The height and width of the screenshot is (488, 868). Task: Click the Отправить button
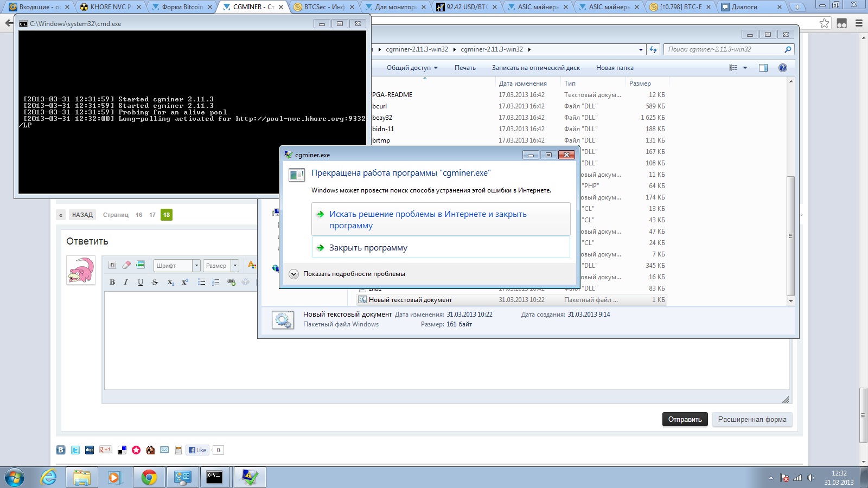[x=685, y=419]
